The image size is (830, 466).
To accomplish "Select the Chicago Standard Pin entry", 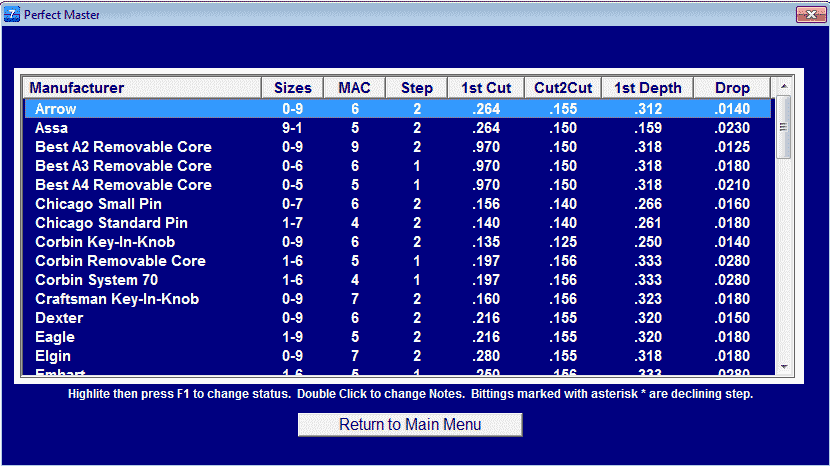I will [398, 223].
